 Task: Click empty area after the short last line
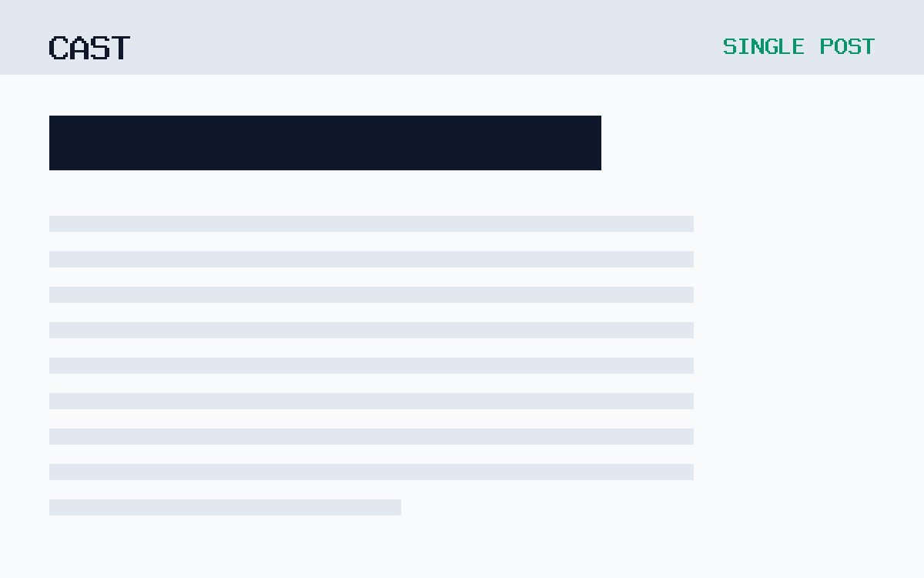click(x=547, y=507)
